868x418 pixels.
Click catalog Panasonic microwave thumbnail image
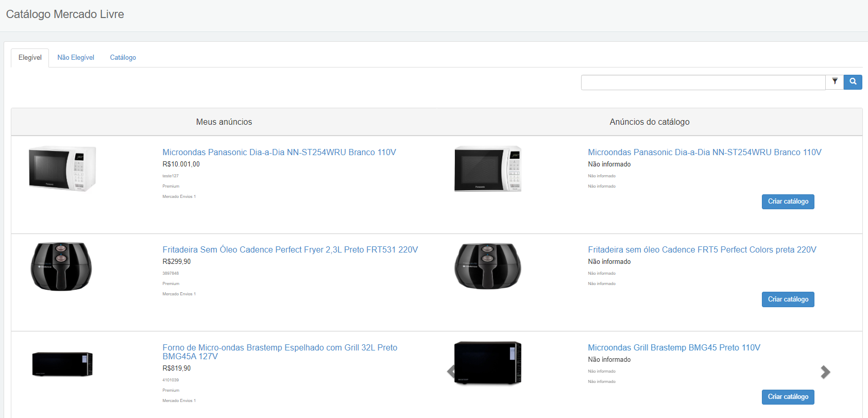(x=488, y=169)
